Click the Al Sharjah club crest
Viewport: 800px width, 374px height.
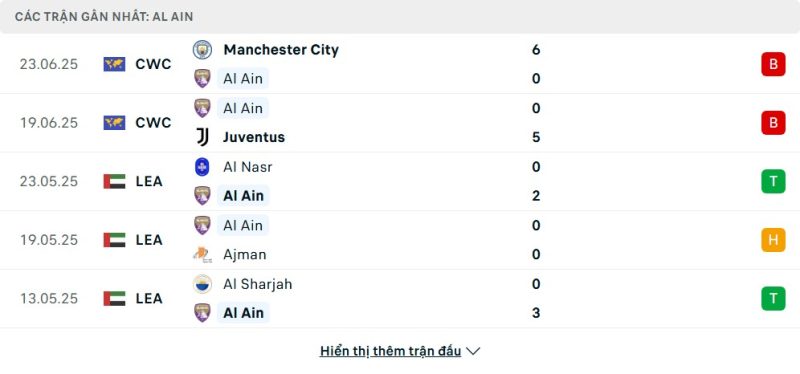click(x=202, y=284)
